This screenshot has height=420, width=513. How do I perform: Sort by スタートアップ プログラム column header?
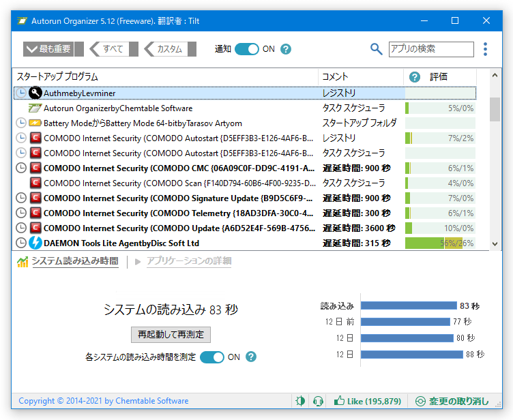coord(165,77)
